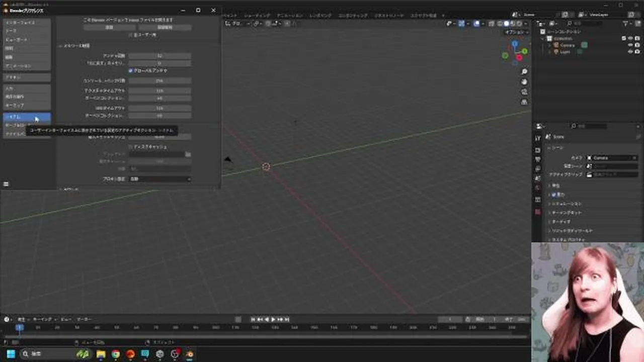The image size is (644, 362).
Task: Toggle X-ray mode in viewport header
Action: [492, 24]
